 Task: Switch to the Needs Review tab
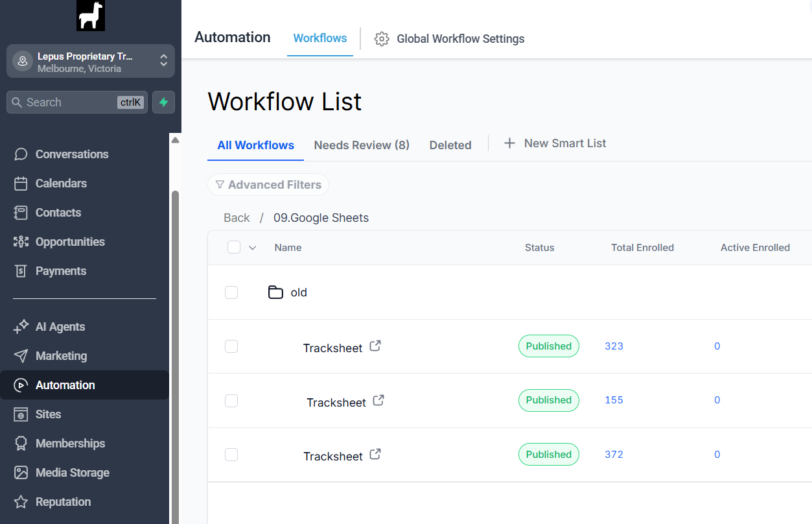pyautogui.click(x=361, y=145)
